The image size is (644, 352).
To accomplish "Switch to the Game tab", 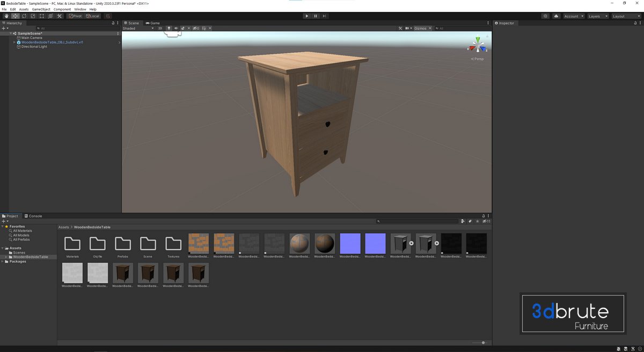I will tap(153, 23).
